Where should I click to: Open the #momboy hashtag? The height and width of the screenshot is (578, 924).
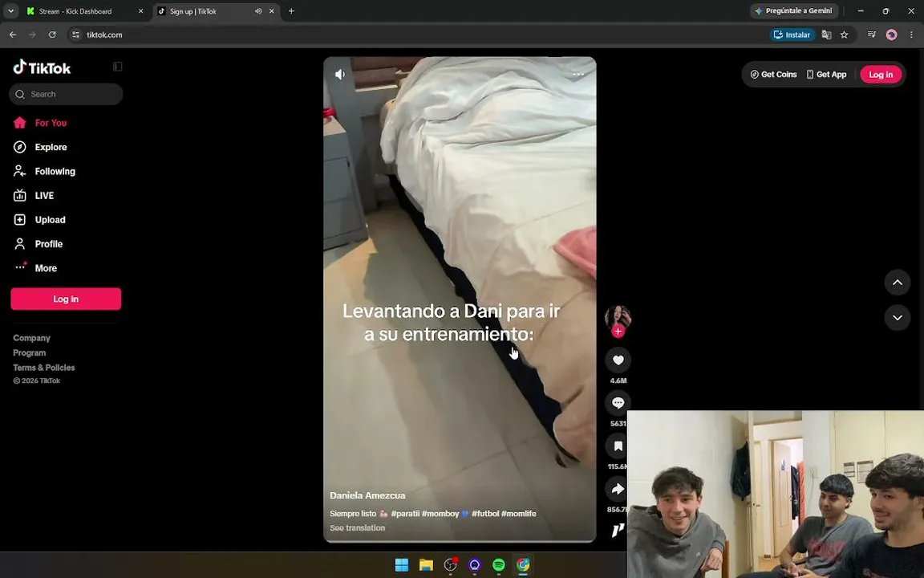[440, 514]
